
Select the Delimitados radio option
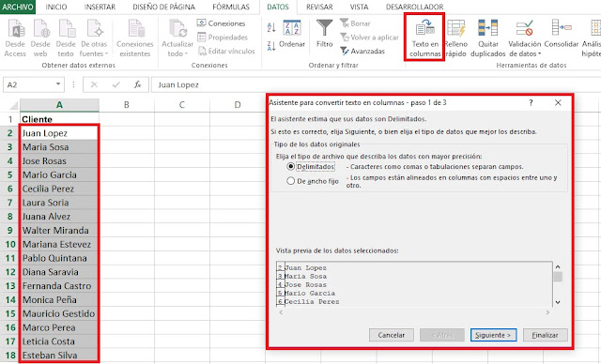pyautogui.click(x=291, y=166)
